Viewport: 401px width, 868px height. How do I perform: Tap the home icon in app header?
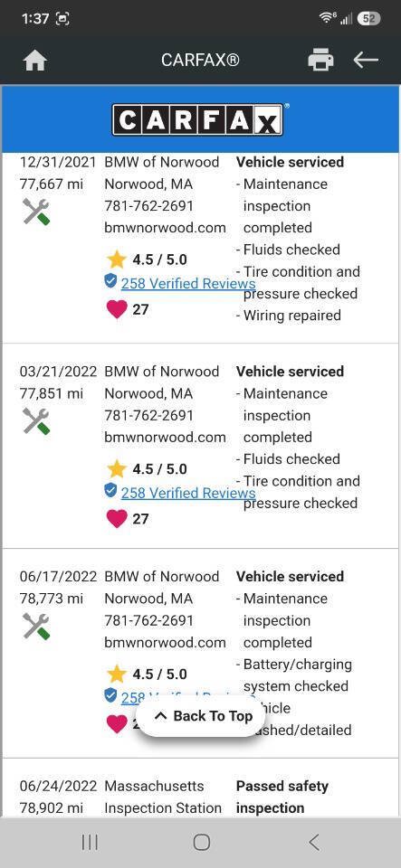35,60
